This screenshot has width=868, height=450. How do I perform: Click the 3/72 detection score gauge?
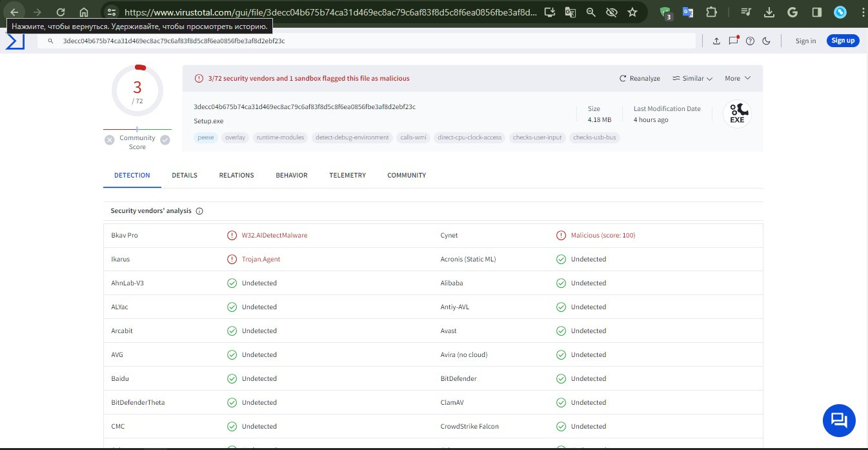[137, 90]
